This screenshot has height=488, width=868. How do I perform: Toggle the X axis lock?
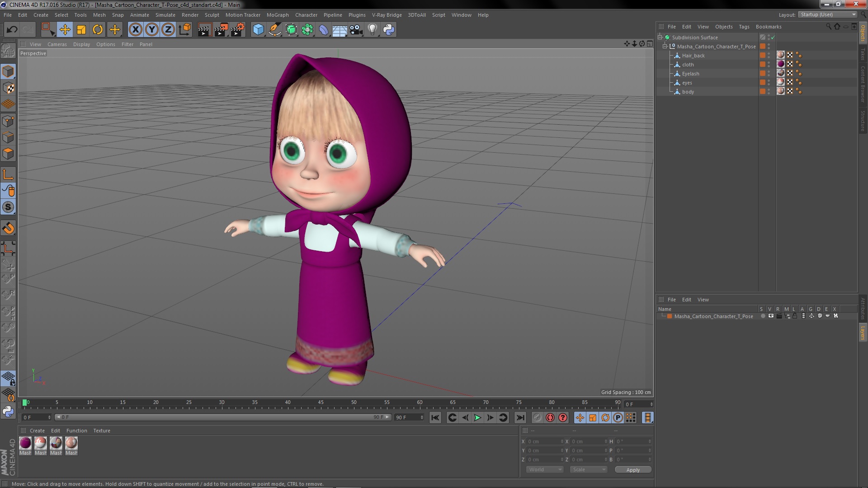coord(135,30)
